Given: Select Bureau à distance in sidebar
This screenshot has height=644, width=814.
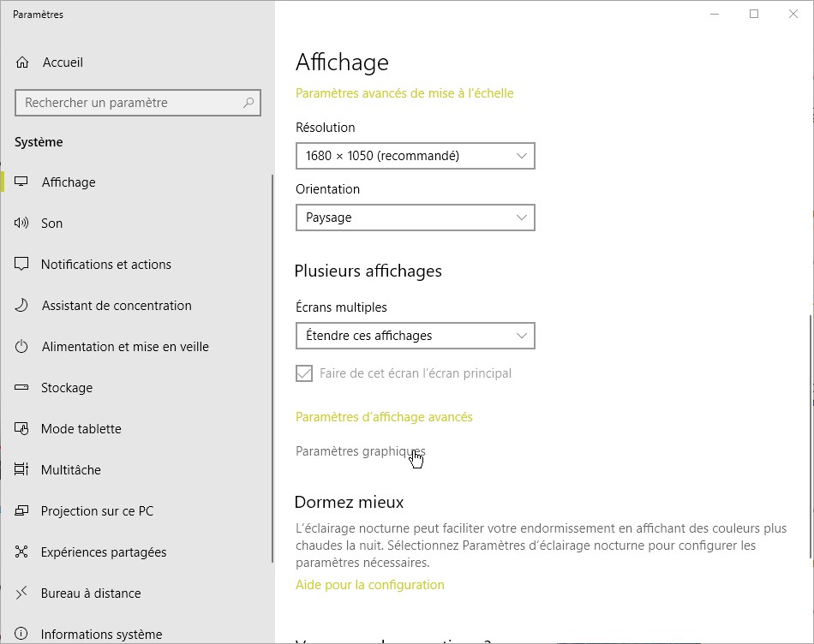Looking at the screenshot, I should point(91,593).
